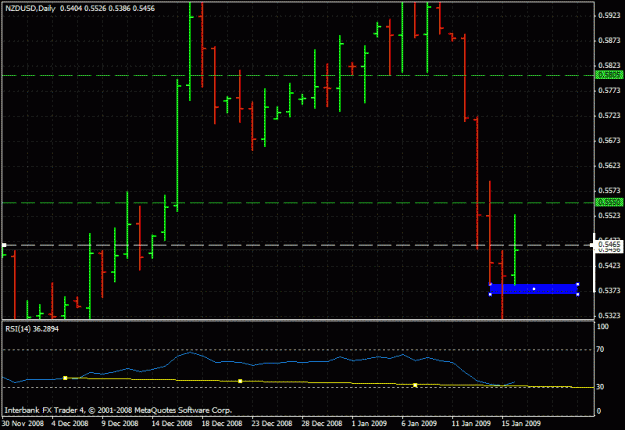Screen dimensions: 625x430
Task: Click the 14 Dec 2008 date label
Action: pyautogui.click(x=172, y=423)
